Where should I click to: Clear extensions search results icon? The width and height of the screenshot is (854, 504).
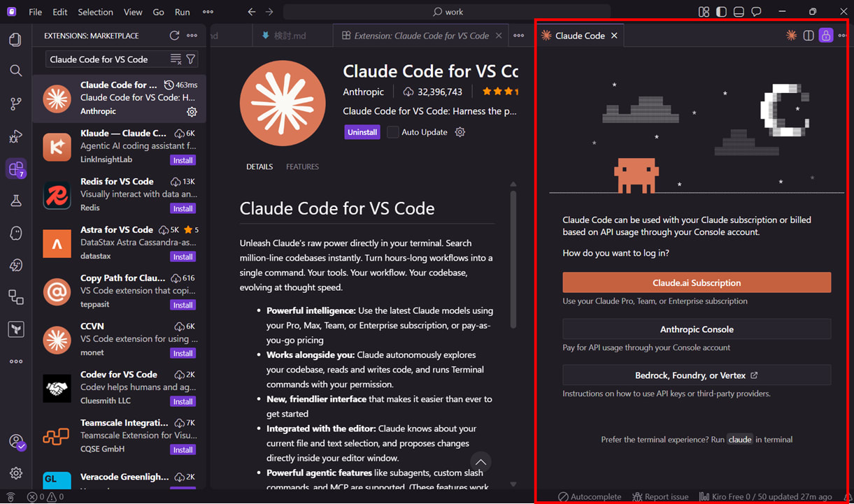pyautogui.click(x=176, y=59)
